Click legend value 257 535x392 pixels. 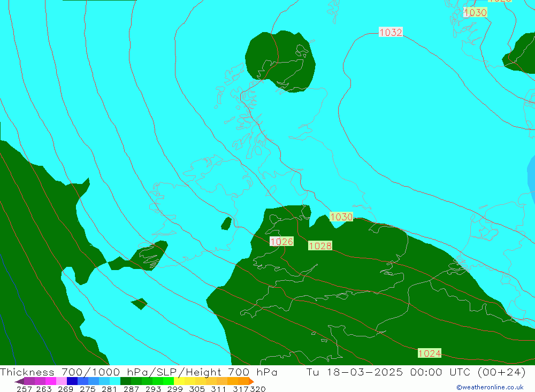[x=24, y=389]
